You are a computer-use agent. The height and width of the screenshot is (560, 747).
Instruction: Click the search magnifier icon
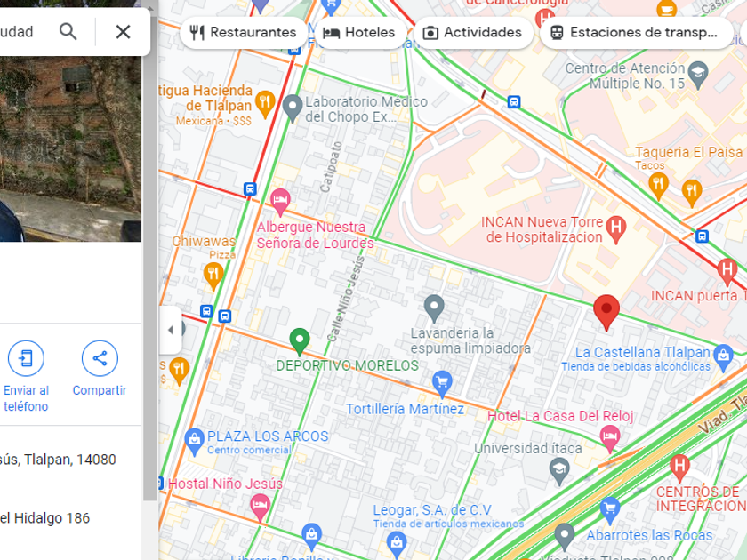pyautogui.click(x=68, y=32)
